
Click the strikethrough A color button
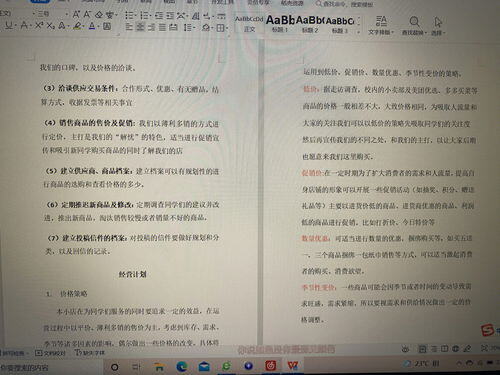click(24, 25)
